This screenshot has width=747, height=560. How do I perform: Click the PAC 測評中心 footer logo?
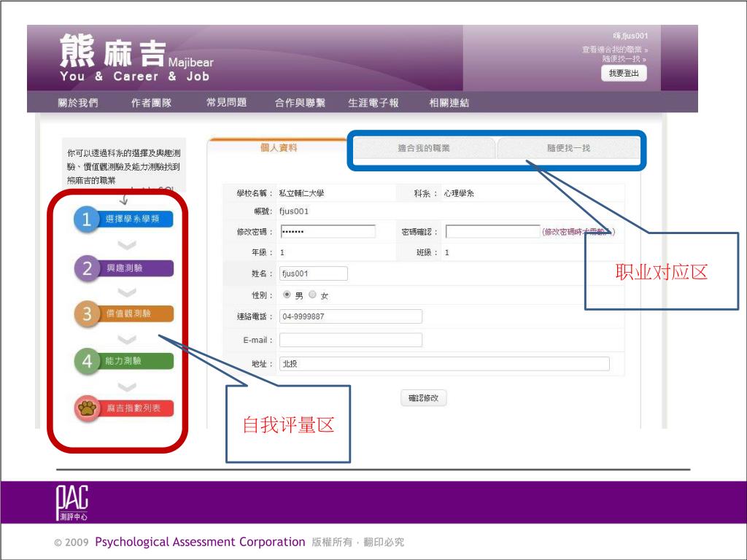[x=72, y=503]
